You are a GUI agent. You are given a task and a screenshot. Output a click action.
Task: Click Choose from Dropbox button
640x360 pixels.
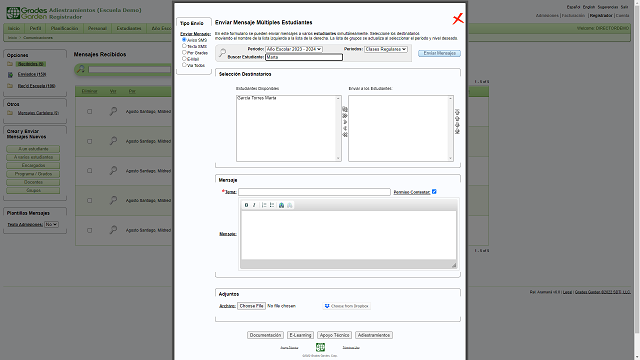click(x=347, y=306)
